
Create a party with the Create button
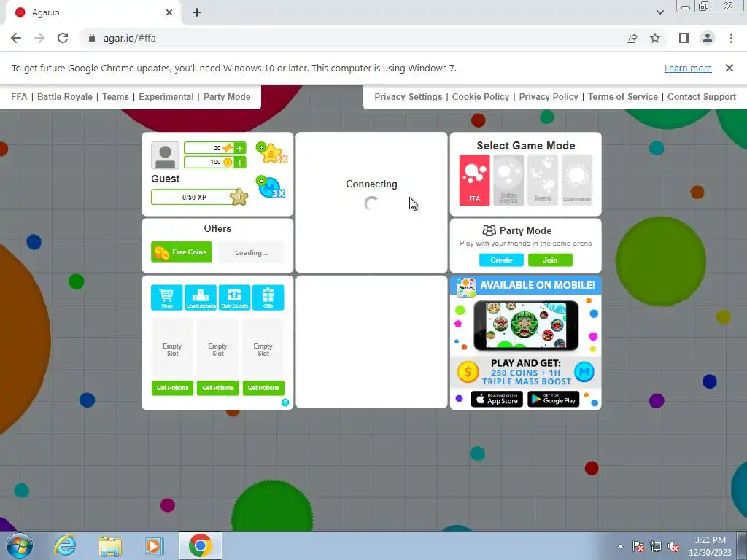[501, 260]
